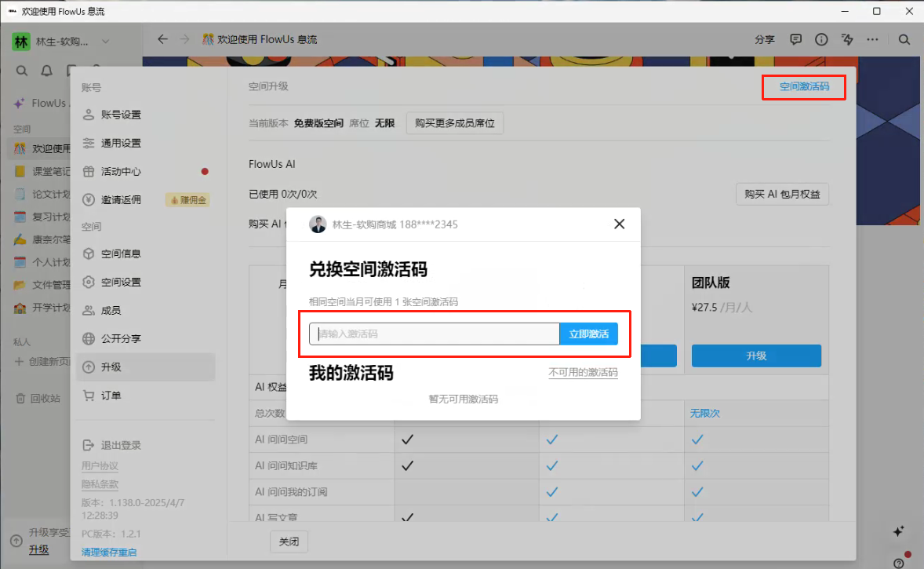Open the 隐私条款 link
The width and height of the screenshot is (924, 569).
pyautogui.click(x=100, y=484)
